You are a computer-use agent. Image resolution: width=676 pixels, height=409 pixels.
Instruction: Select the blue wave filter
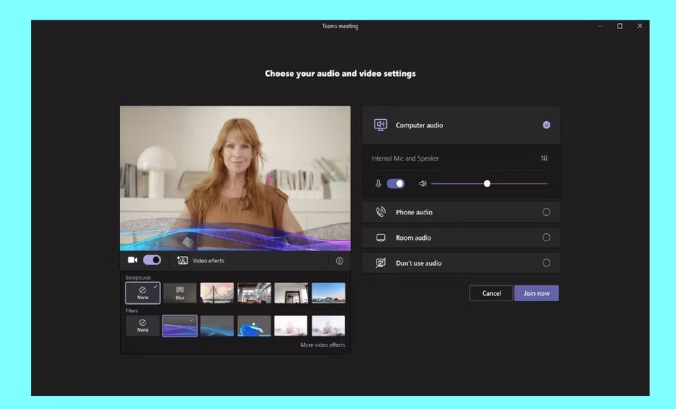[217, 326]
